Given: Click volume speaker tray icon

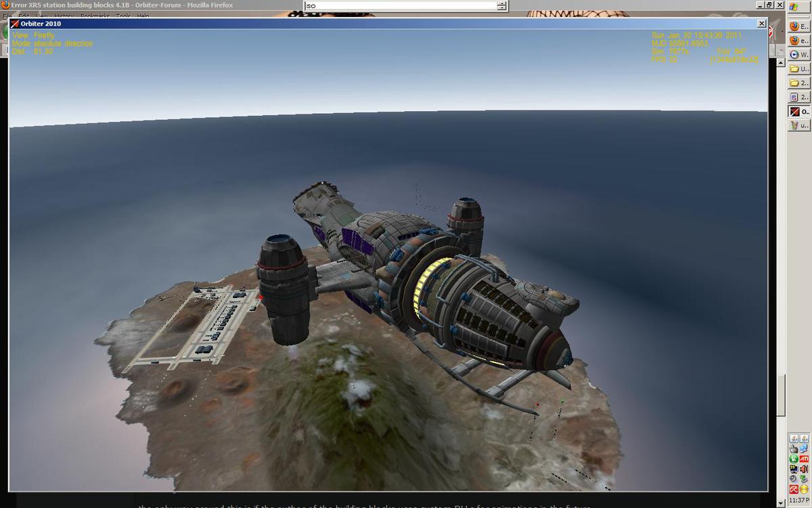Looking at the screenshot, I should (x=804, y=469).
